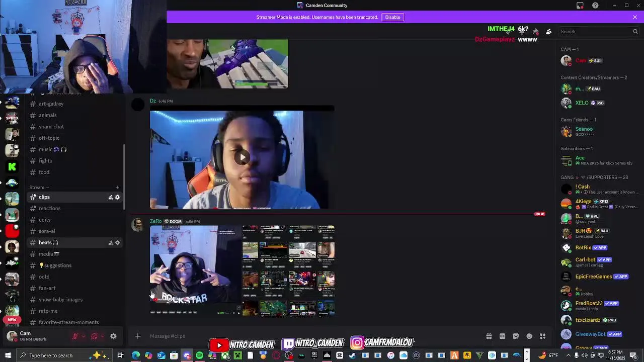The width and height of the screenshot is (644, 362).
Task: Dismiss the Streamer Mode banner
Action: pos(635,17)
